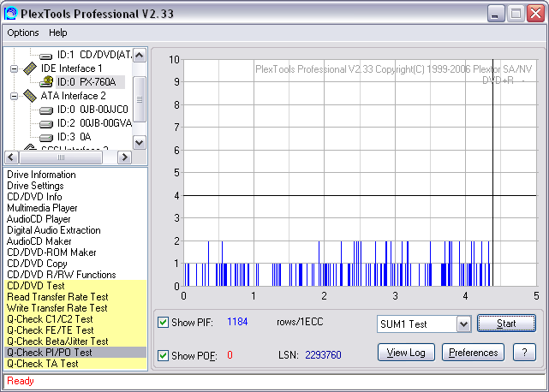Toggle the Show POF checkbox
This screenshot has width=549, height=392.
163,355
